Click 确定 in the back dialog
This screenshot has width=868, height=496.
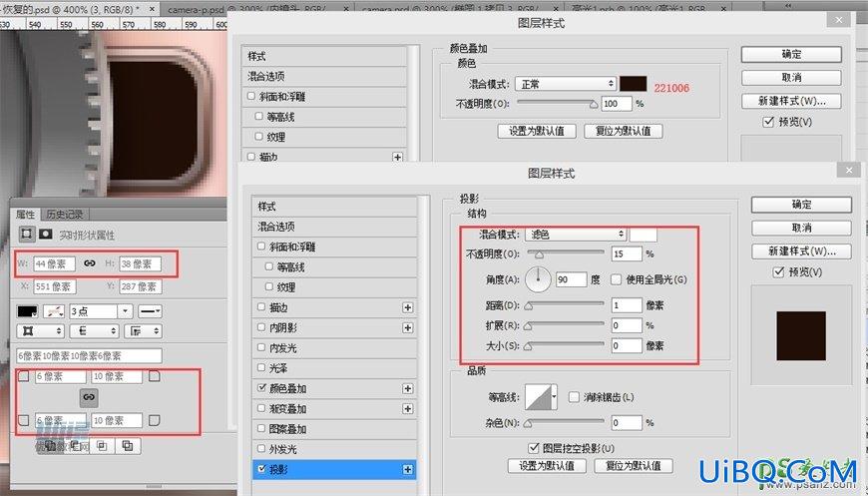[791, 54]
